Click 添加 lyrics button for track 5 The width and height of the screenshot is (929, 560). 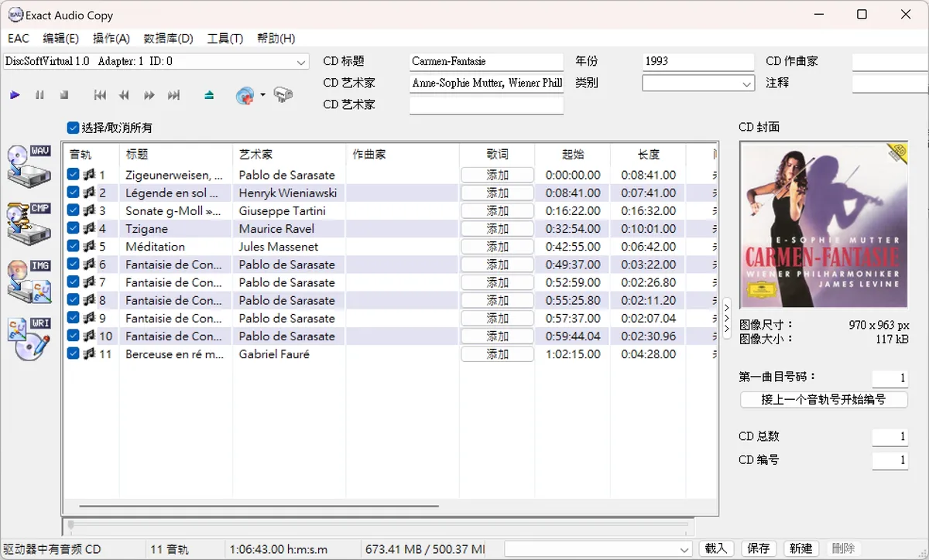pos(497,247)
